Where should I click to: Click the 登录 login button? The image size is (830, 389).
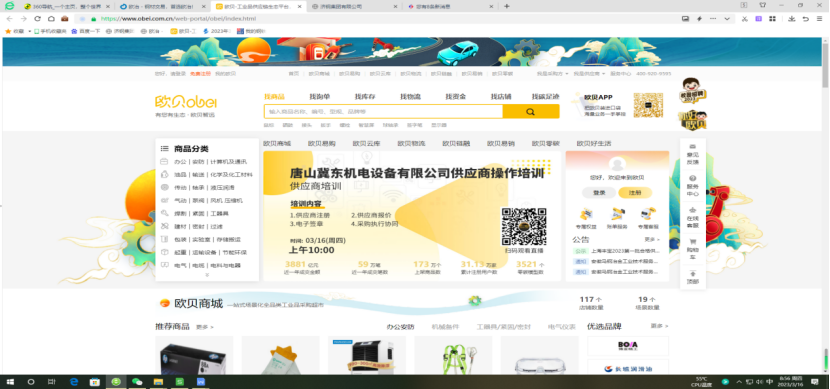pos(599,193)
